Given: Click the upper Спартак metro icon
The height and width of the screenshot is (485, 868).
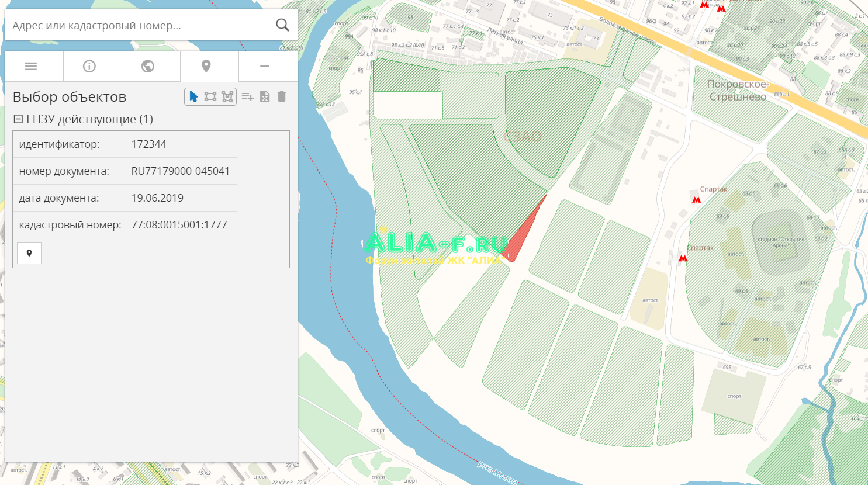Looking at the screenshot, I should [696, 200].
